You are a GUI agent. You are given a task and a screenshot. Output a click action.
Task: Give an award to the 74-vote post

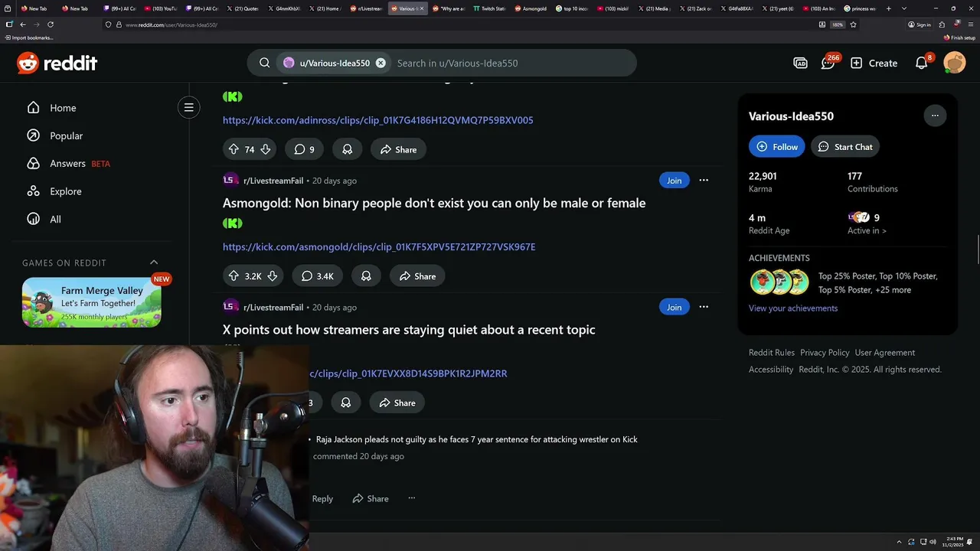click(348, 149)
